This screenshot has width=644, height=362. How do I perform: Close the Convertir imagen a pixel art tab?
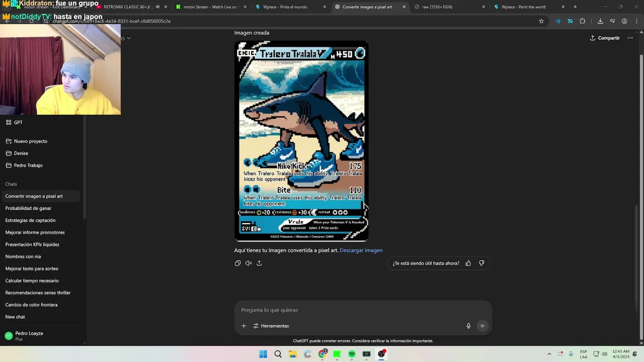pyautogui.click(x=404, y=7)
